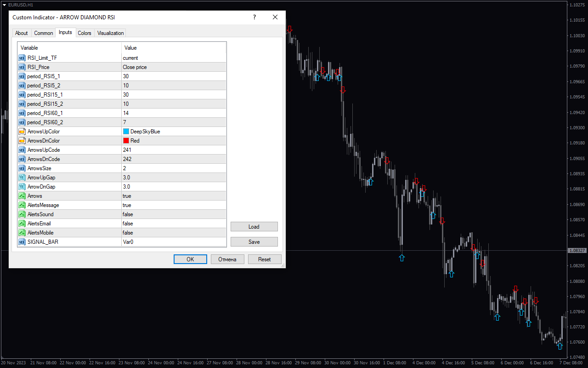Click the dialog help question mark
This screenshot has height=368, width=588.
click(254, 17)
